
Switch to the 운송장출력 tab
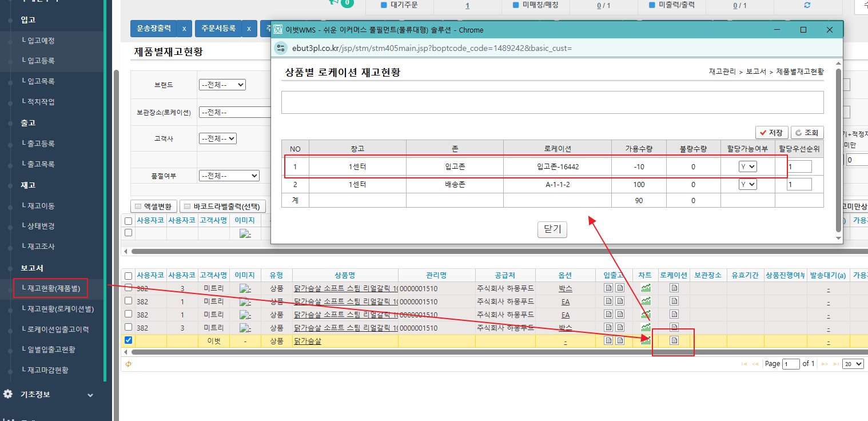point(153,29)
